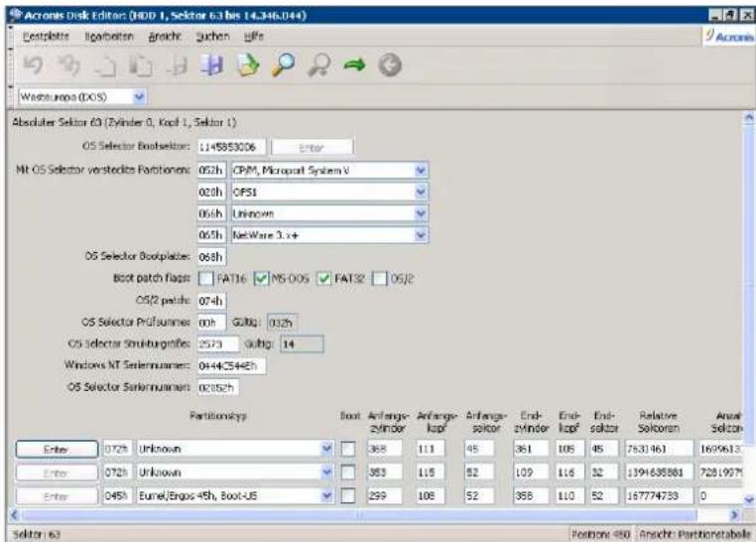Click Enter button of first partition row
756x542 pixels.
(57, 449)
